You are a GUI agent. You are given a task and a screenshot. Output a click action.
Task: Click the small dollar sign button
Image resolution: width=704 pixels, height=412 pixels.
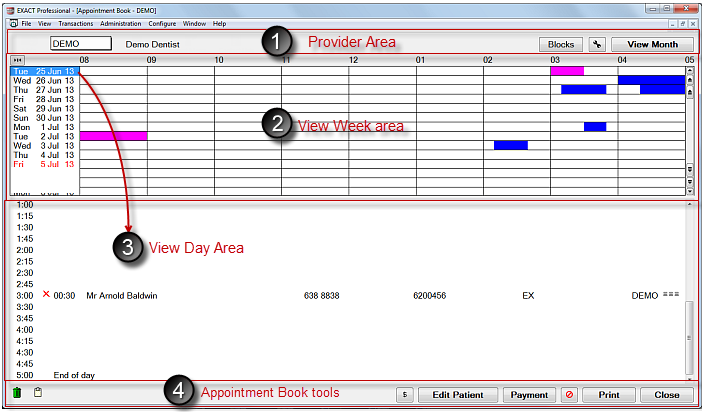pyautogui.click(x=404, y=395)
